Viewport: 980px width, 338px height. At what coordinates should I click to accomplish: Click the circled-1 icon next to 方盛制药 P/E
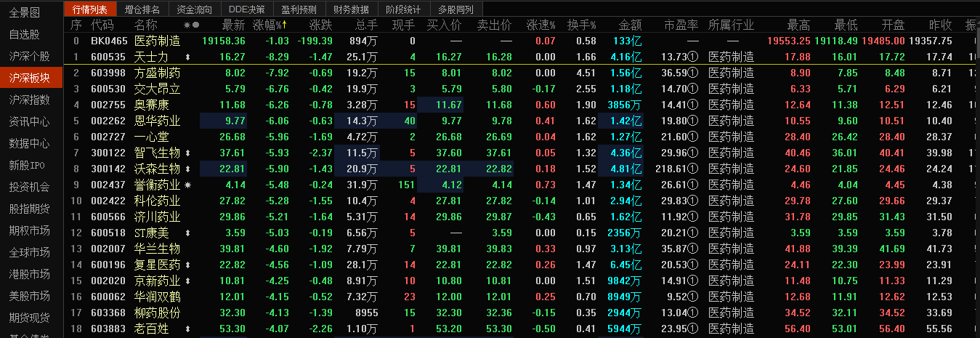click(693, 73)
